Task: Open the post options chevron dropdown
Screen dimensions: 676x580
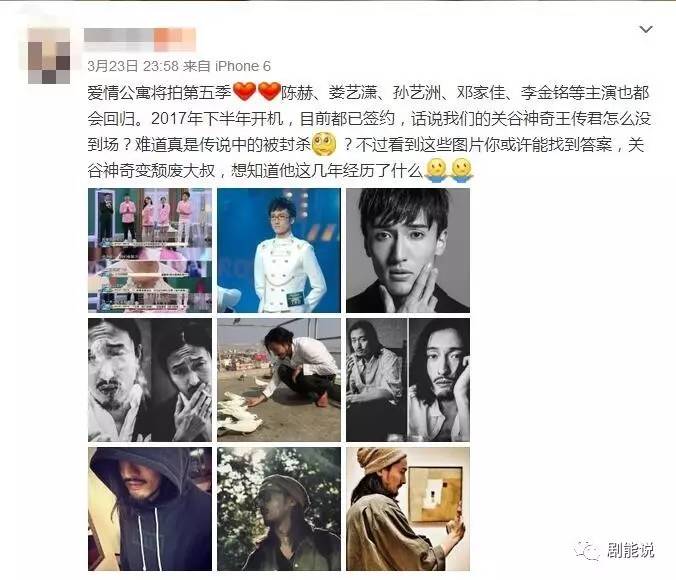Action: tap(645, 29)
